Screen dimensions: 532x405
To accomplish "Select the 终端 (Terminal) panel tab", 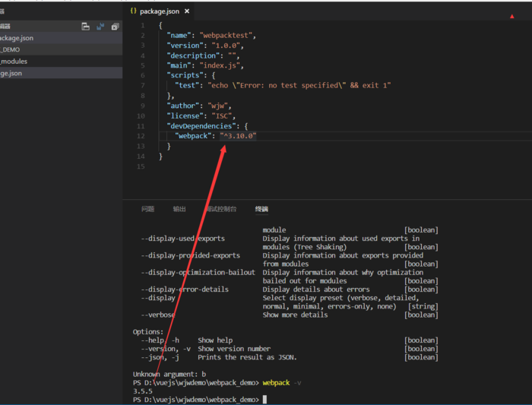I will click(x=261, y=209).
